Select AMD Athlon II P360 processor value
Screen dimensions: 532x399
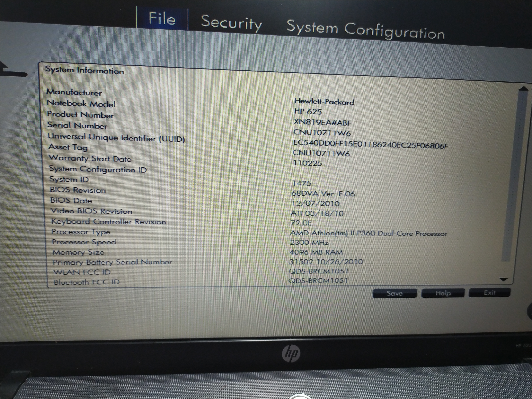coord(368,233)
